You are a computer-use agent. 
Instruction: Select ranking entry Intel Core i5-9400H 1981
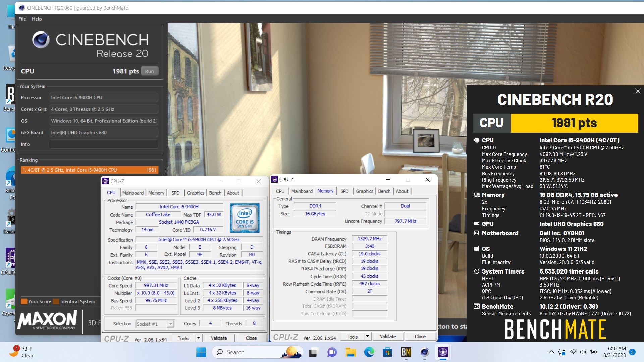point(90,170)
